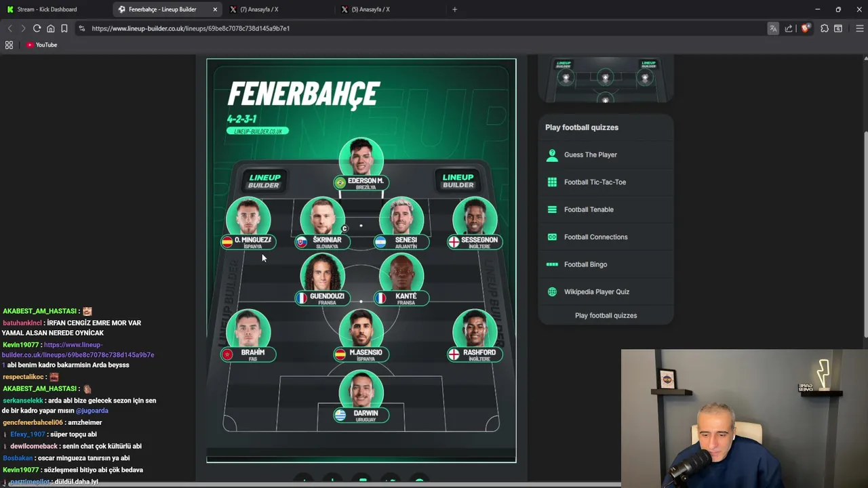Viewport: 868px width, 488px height.
Task: Open the browser home page icon
Action: coord(50,28)
